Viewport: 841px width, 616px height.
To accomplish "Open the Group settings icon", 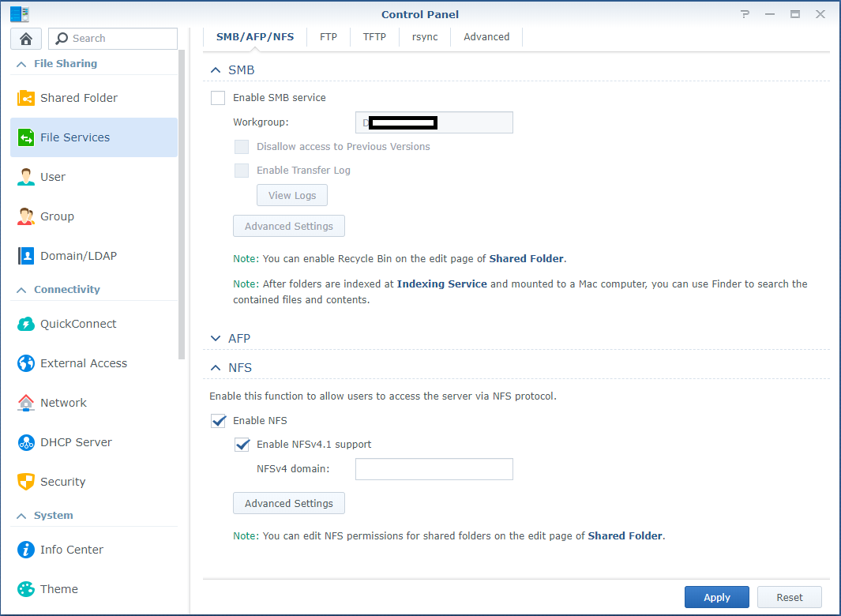I will click(x=26, y=216).
